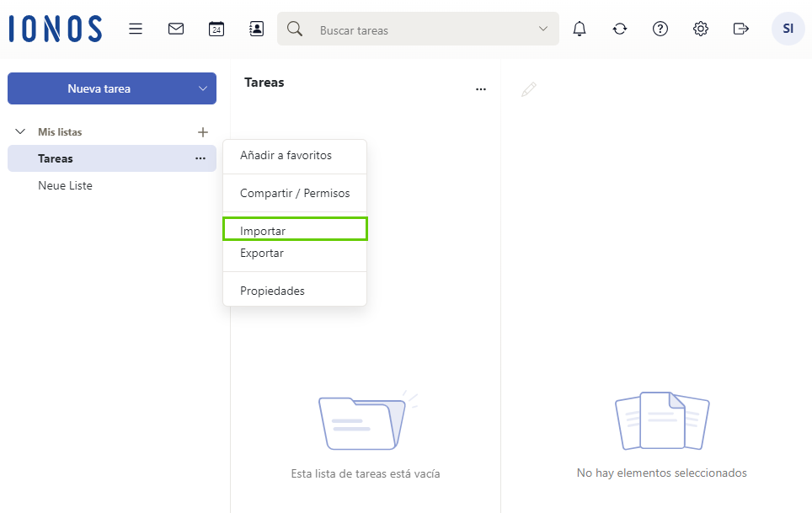Click the sign out icon

coord(741,29)
